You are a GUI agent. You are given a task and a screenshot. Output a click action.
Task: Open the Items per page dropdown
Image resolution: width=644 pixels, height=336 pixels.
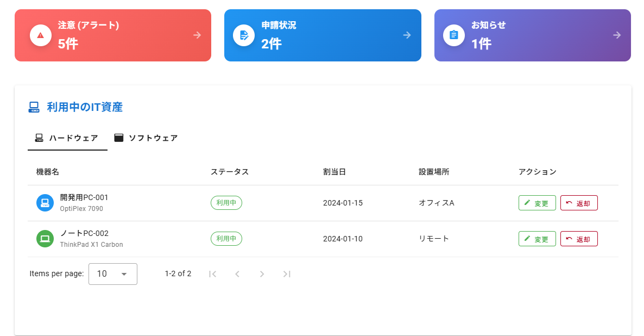113,274
